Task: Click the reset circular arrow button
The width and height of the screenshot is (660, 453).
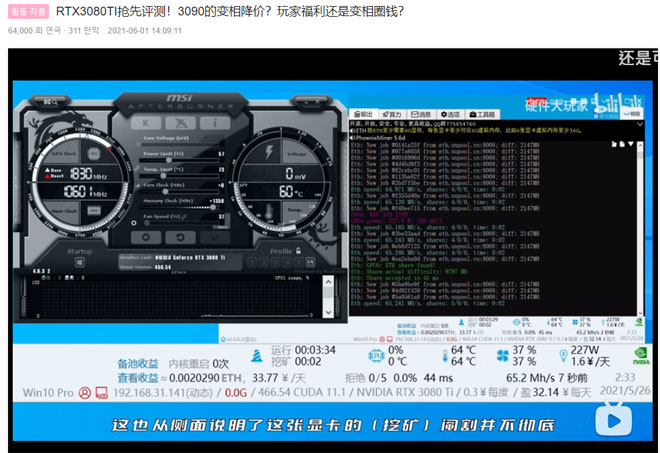Action: point(180,237)
